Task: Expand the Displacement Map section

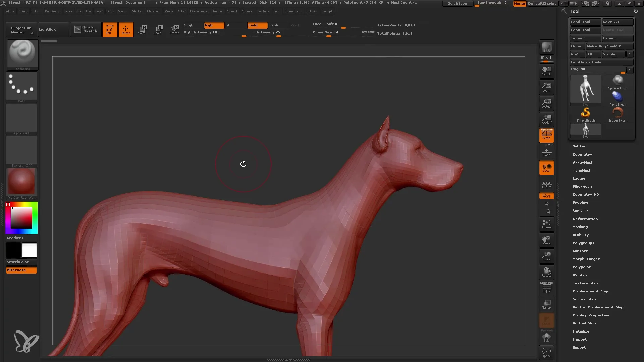Action: coord(590,291)
